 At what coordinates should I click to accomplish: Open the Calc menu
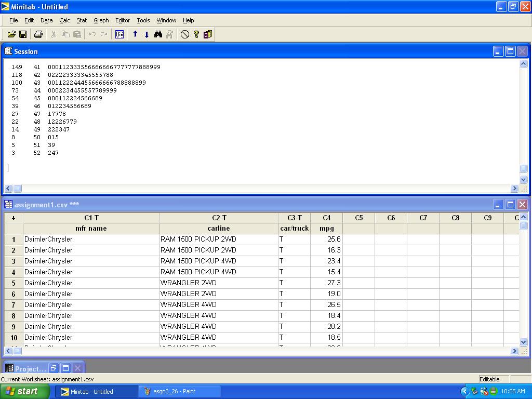pyautogui.click(x=64, y=20)
